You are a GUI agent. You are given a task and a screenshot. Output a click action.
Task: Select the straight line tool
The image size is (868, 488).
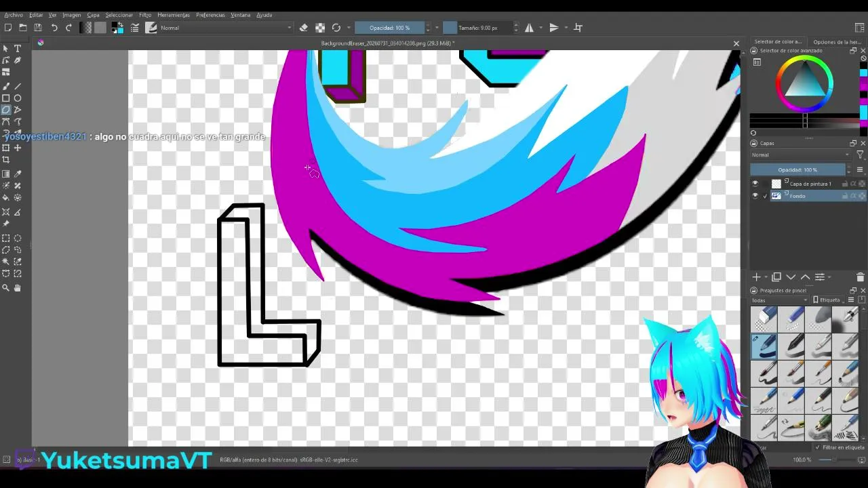click(x=18, y=86)
